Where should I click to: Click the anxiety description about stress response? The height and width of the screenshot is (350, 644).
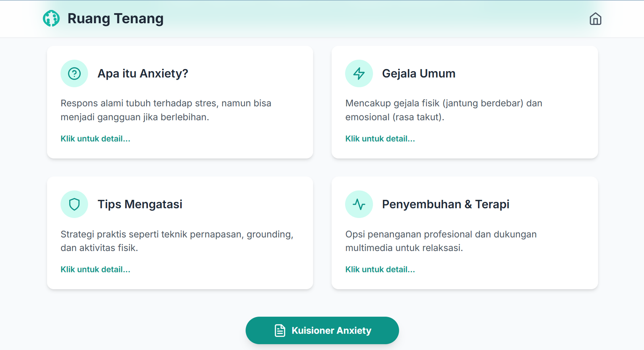(x=166, y=110)
